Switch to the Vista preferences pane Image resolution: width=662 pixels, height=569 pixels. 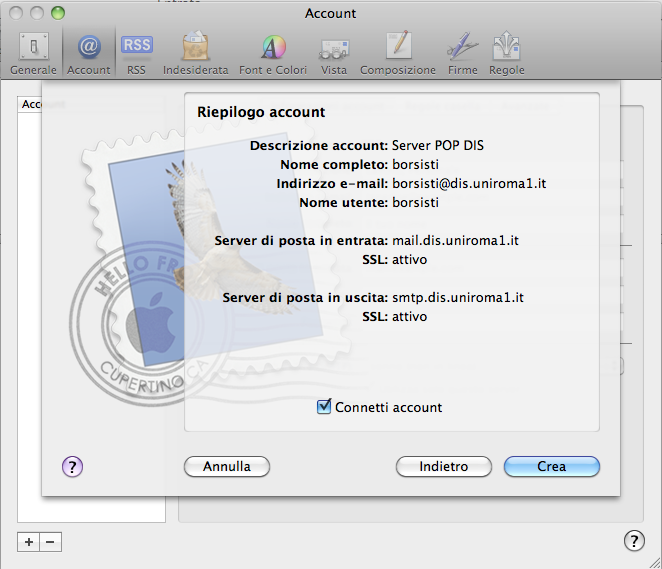click(x=334, y=54)
